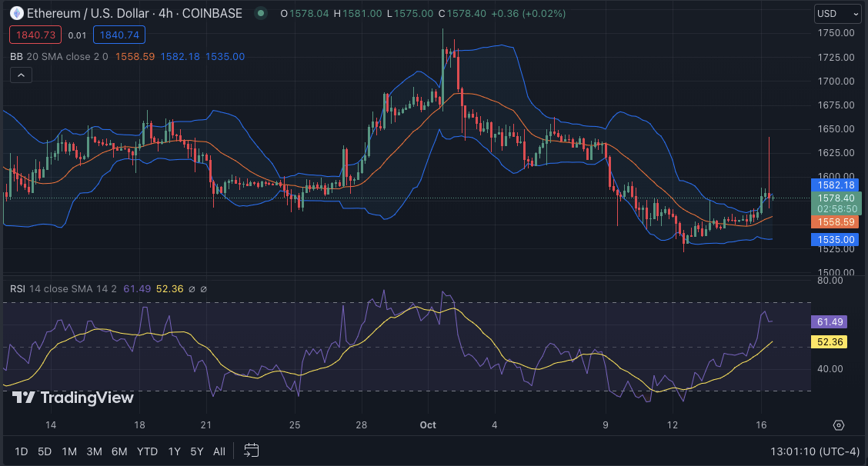
Task: Click the Ethereum logo icon
Action: click(16, 13)
